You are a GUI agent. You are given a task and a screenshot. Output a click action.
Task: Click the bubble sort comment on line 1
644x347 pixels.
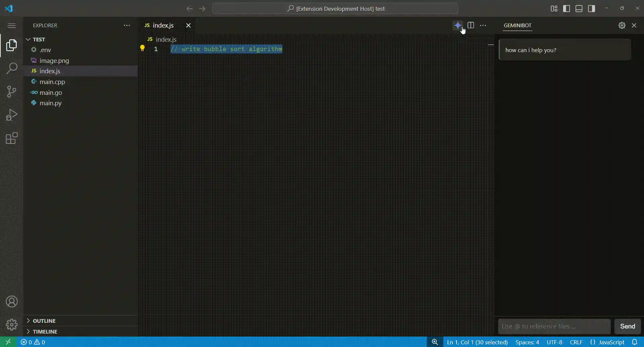(227, 49)
